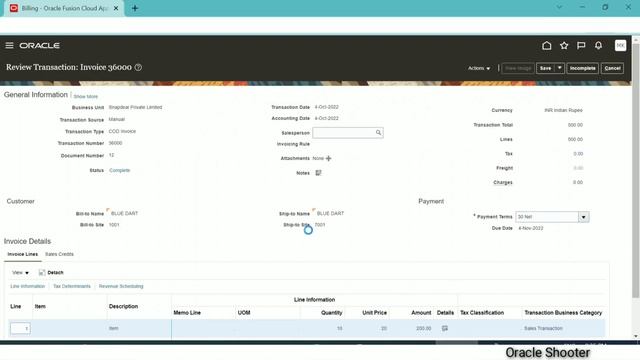
Task: Click the Oracle logo
Action: click(40, 45)
